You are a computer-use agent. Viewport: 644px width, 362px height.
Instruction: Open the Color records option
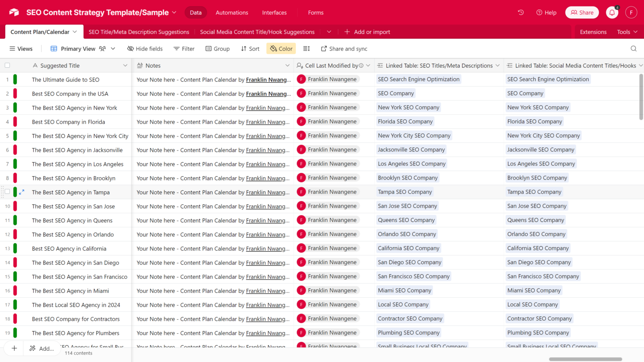click(281, 48)
